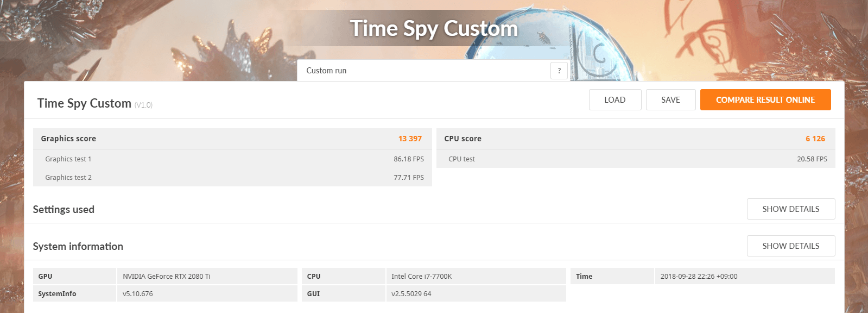Select the CPU test row
Viewport: 868px width, 313px height.
(x=636, y=159)
